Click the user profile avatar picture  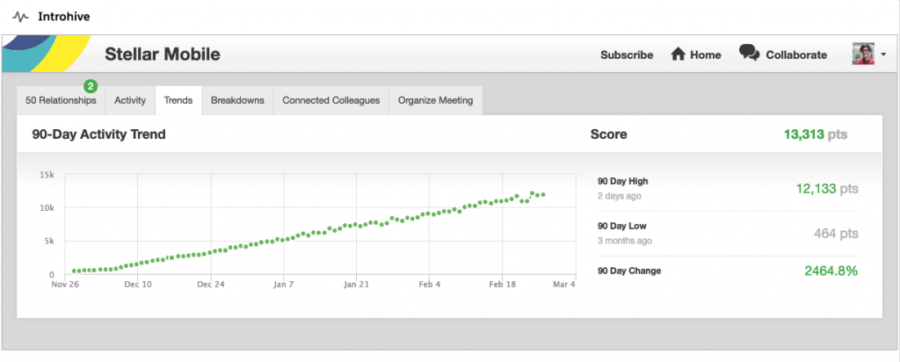click(x=863, y=53)
